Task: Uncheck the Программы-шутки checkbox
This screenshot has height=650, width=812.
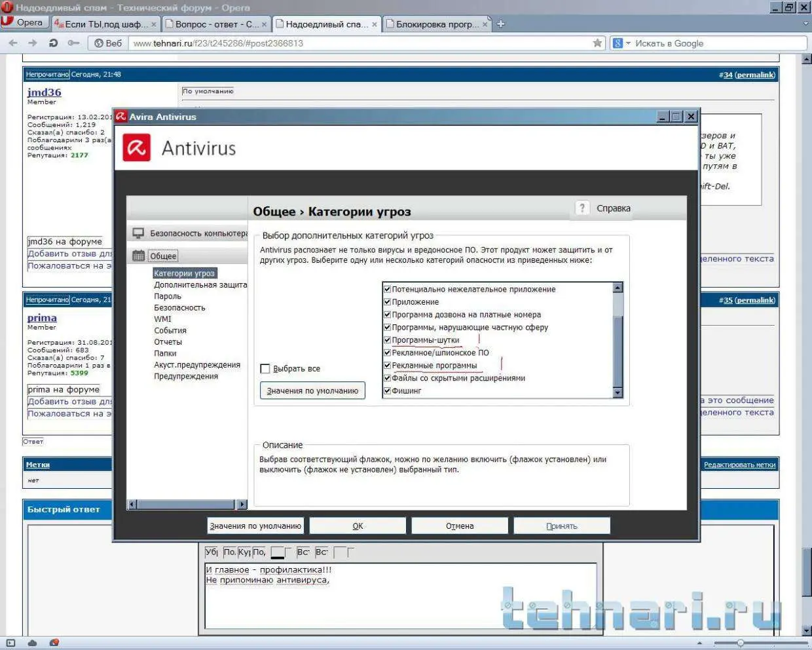Action: [387, 340]
